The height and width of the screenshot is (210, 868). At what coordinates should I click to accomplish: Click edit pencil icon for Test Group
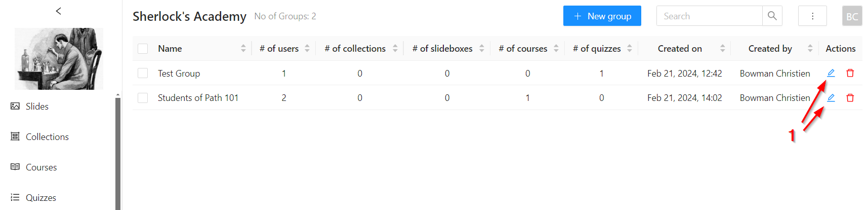(x=831, y=73)
